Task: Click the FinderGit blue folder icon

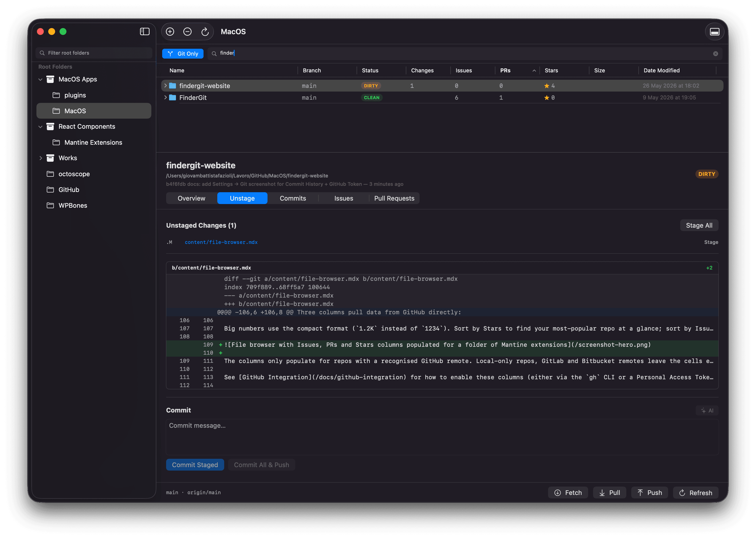Action: (x=173, y=97)
